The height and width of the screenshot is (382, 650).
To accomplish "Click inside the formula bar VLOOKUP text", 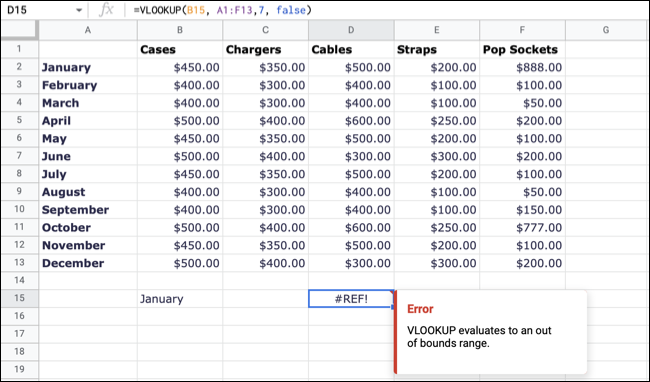I will click(x=222, y=10).
